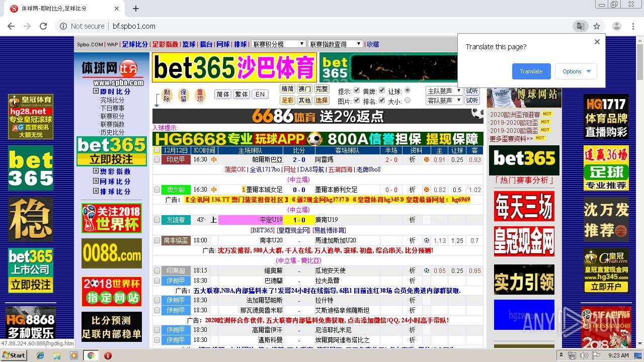Click the odds ball icon in 澳女聯 row
This screenshot has width=644, height=362.
tap(427, 190)
